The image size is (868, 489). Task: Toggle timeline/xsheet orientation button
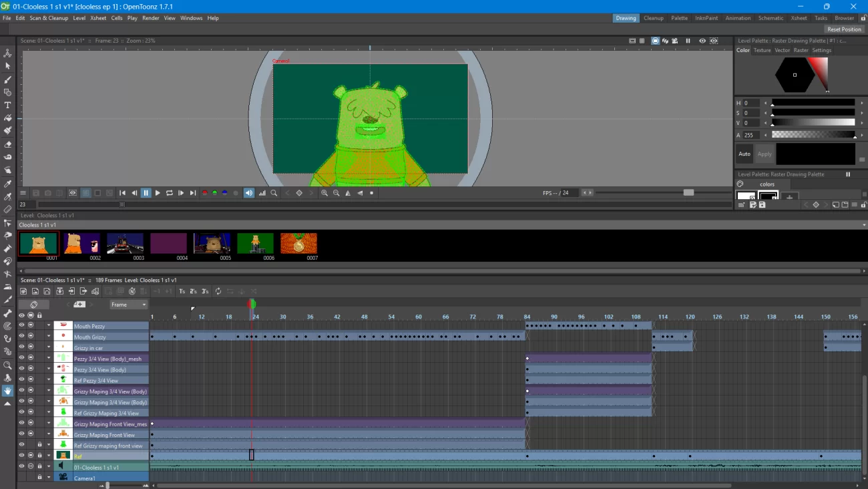pos(34,305)
